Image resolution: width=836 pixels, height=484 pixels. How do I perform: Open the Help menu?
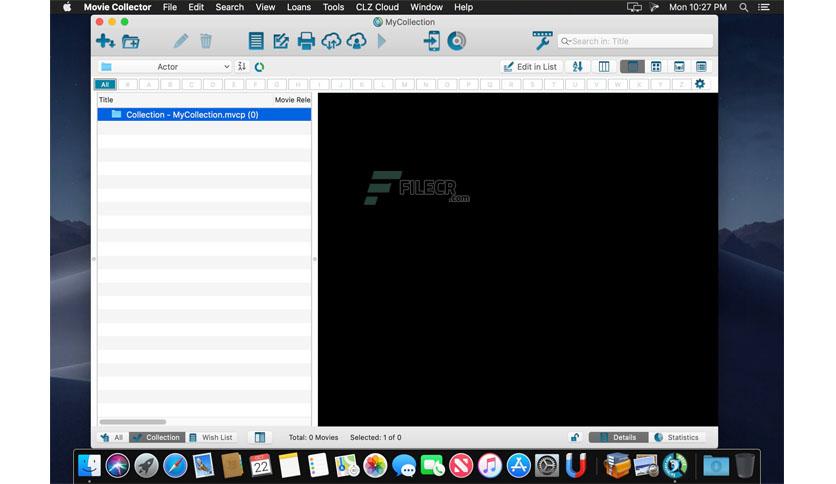click(463, 7)
